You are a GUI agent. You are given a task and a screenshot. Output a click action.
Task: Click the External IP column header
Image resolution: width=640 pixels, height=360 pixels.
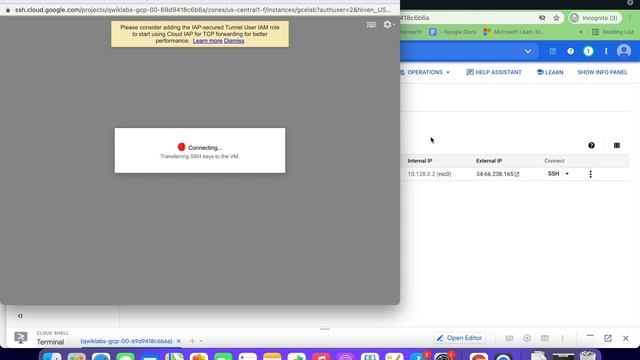tap(489, 161)
